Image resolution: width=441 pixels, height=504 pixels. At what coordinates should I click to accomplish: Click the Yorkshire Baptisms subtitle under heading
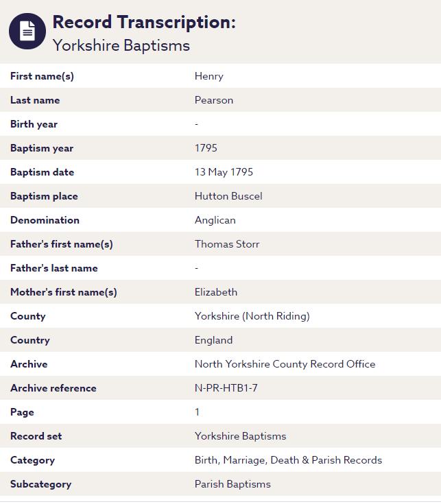point(121,46)
